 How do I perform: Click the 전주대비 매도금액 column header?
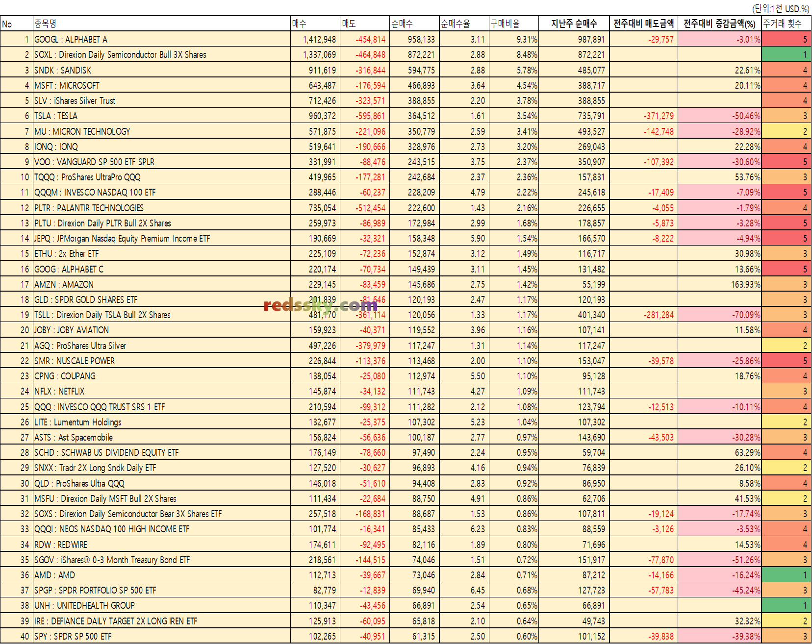[643, 24]
